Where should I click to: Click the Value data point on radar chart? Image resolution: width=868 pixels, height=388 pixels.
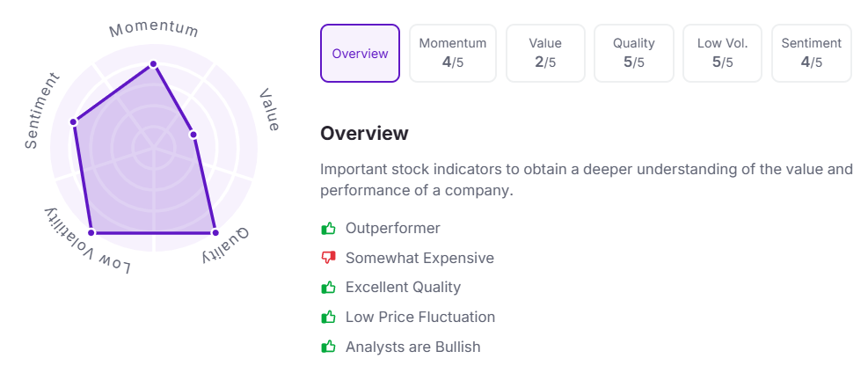pos(193,135)
